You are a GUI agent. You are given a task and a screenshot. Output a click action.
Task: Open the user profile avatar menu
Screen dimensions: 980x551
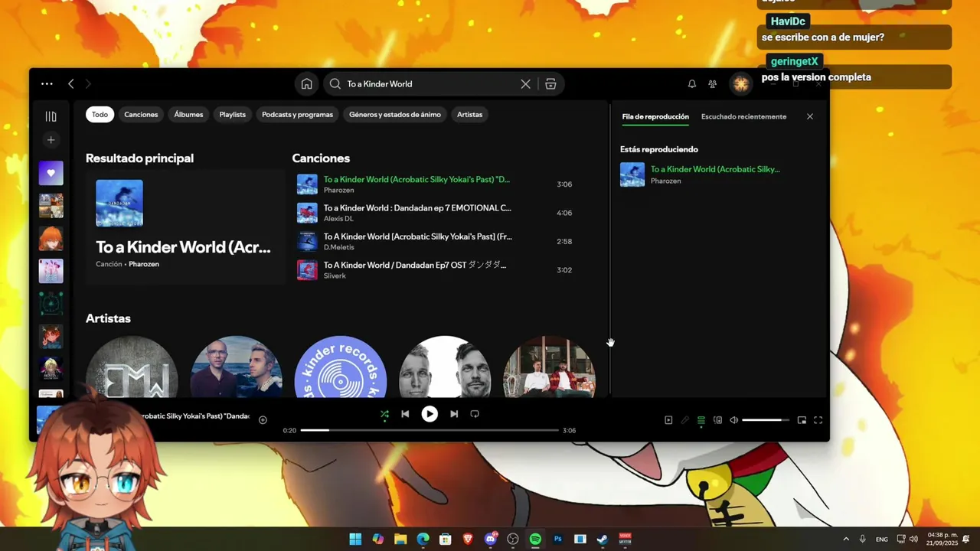point(740,84)
